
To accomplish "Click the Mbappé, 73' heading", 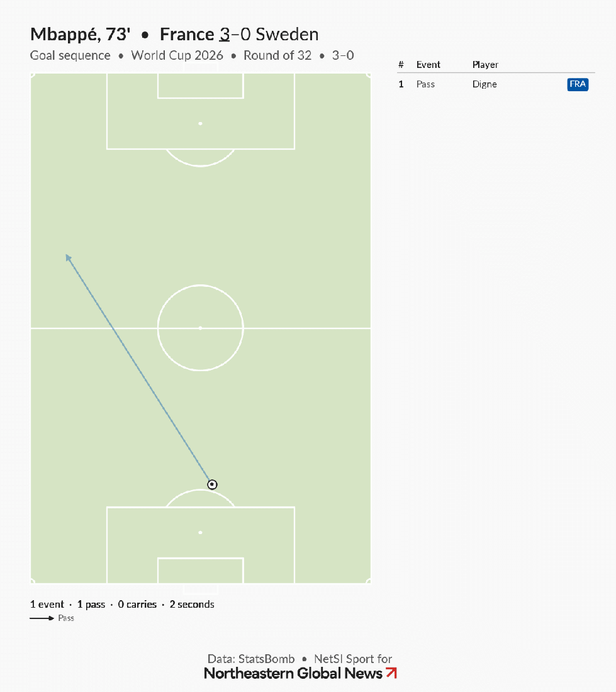I will pos(81,35).
